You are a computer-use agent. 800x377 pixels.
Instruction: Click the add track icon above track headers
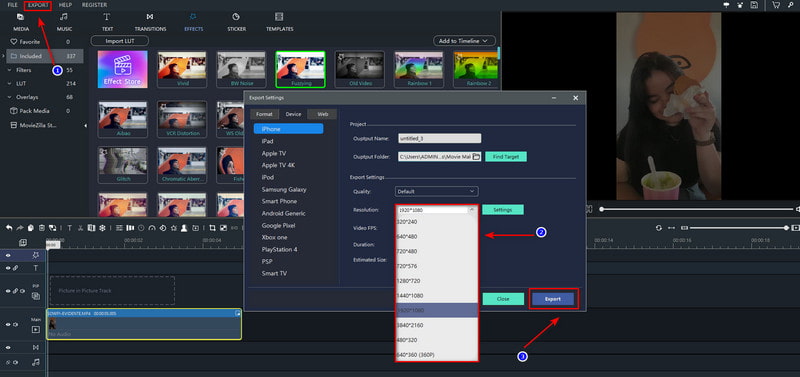click(x=22, y=242)
